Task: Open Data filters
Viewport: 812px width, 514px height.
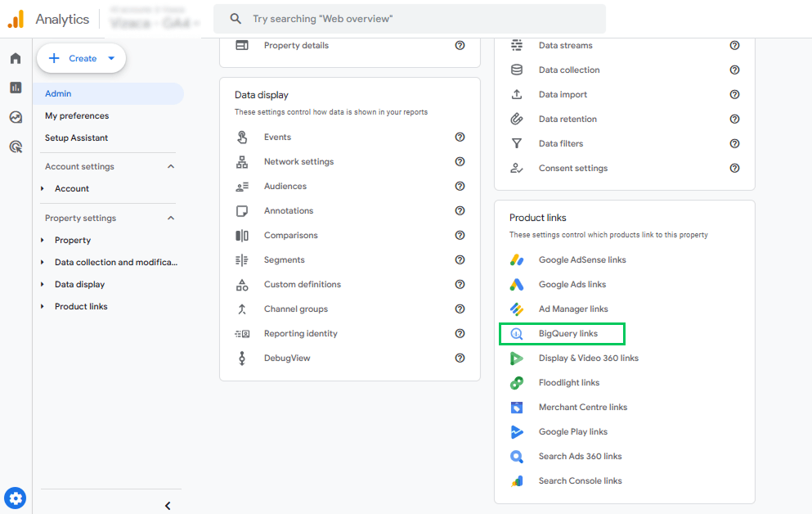Action: 561,143
